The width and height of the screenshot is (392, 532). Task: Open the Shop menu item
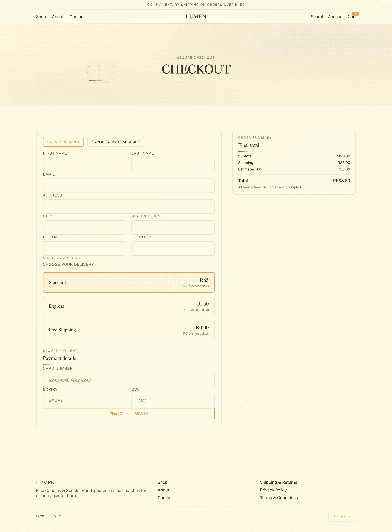click(41, 17)
